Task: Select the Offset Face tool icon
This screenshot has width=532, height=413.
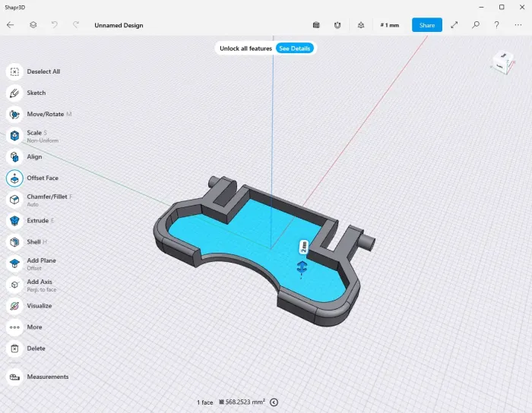Action: [x=14, y=178]
